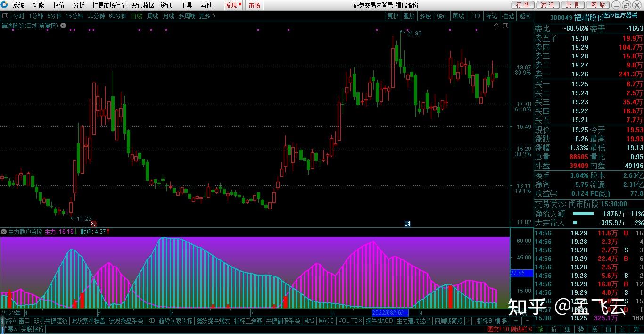Screen dimensions: 644x334
Task: Open the 主力散户监控 indicator dropdown arrow
Action: (4, 232)
